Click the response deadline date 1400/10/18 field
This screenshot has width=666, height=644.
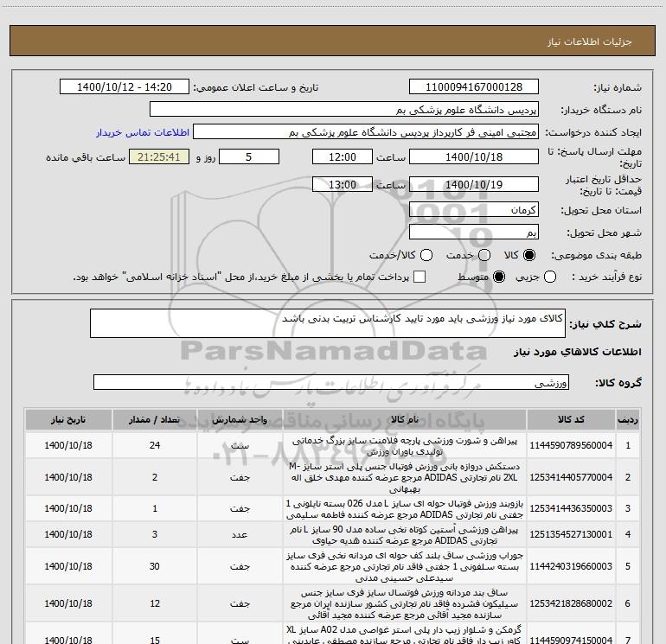[474, 156]
